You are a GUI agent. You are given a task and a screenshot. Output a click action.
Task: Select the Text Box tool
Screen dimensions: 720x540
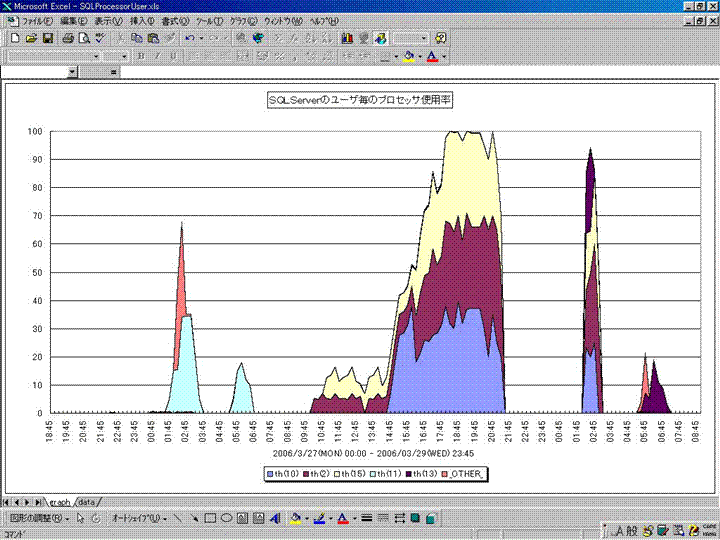[x=242, y=518]
